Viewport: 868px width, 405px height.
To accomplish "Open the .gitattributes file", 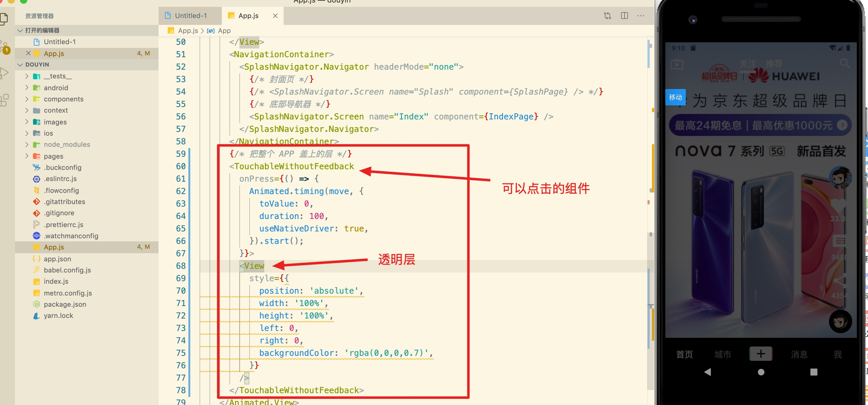I will 87,202.
